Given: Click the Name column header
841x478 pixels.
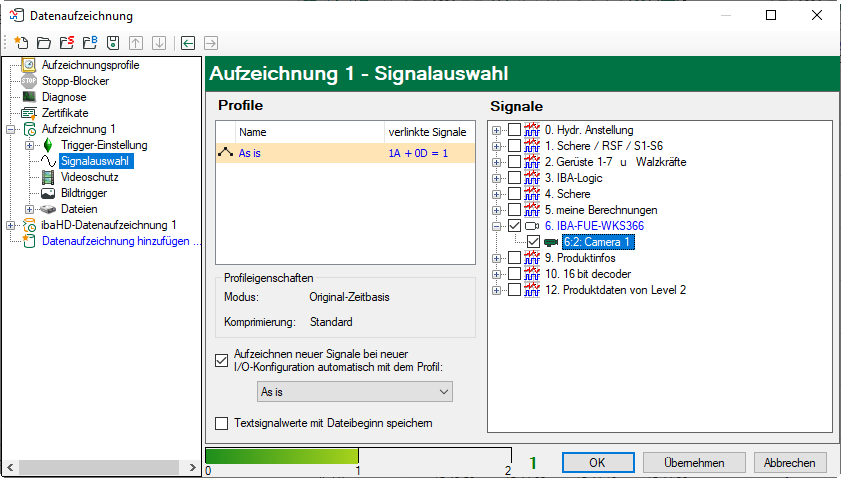Looking at the screenshot, I should click(x=310, y=132).
